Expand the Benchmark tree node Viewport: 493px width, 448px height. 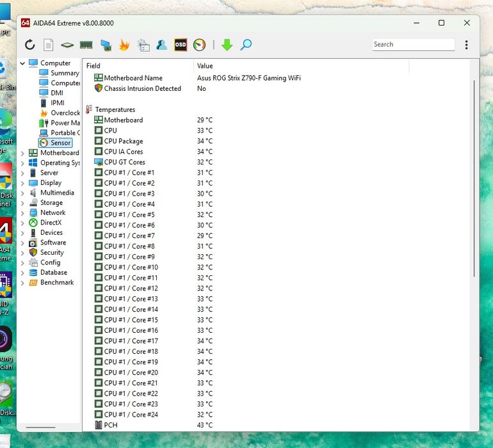[22, 283]
